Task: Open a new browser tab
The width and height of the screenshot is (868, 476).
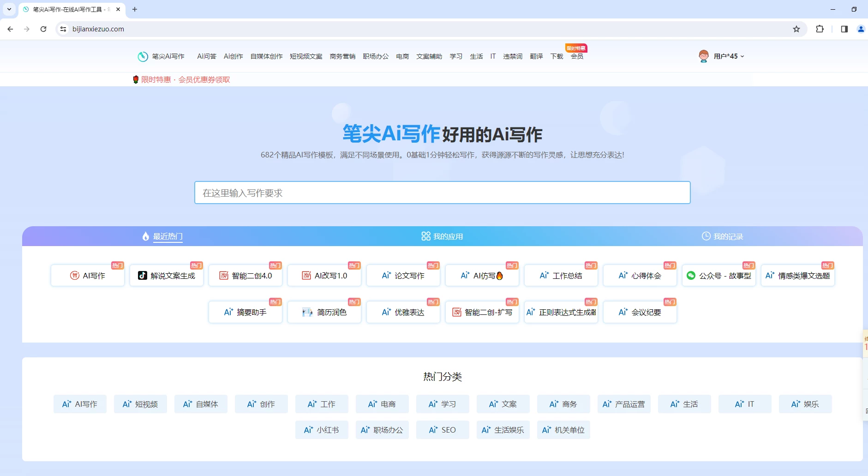Action: (135, 9)
